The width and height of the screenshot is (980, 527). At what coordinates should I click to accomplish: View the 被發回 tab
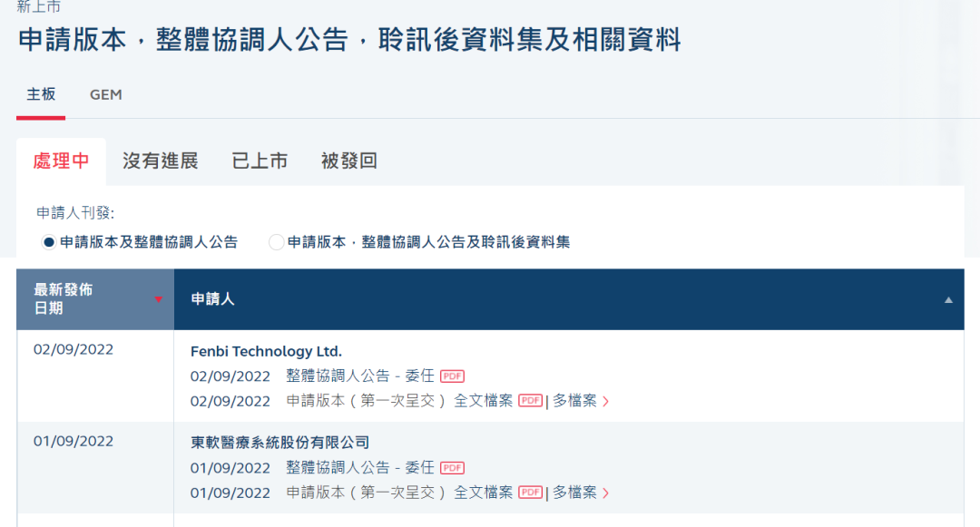click(348, 161)
